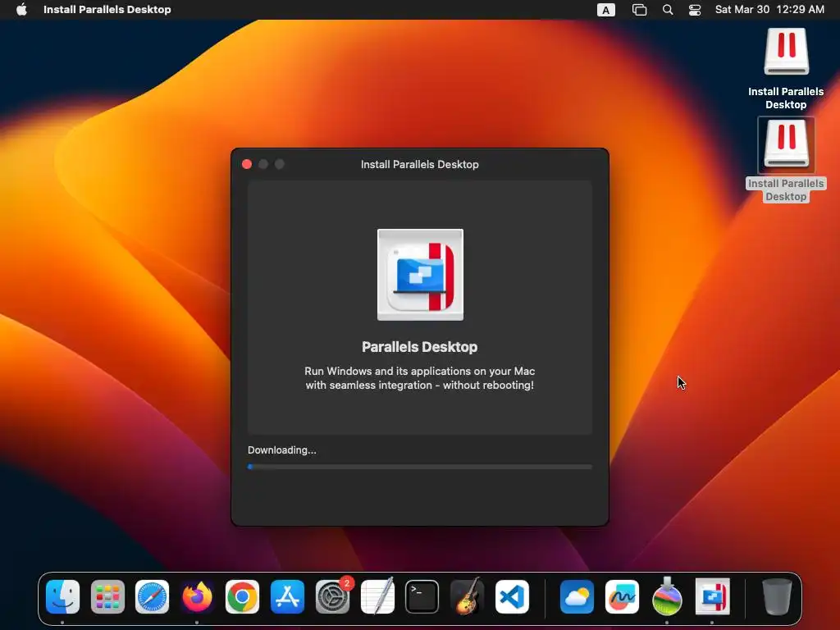Launch Firefox from the Dock
Viewport: 840px width, 630px height.
[x=197, y=596]
